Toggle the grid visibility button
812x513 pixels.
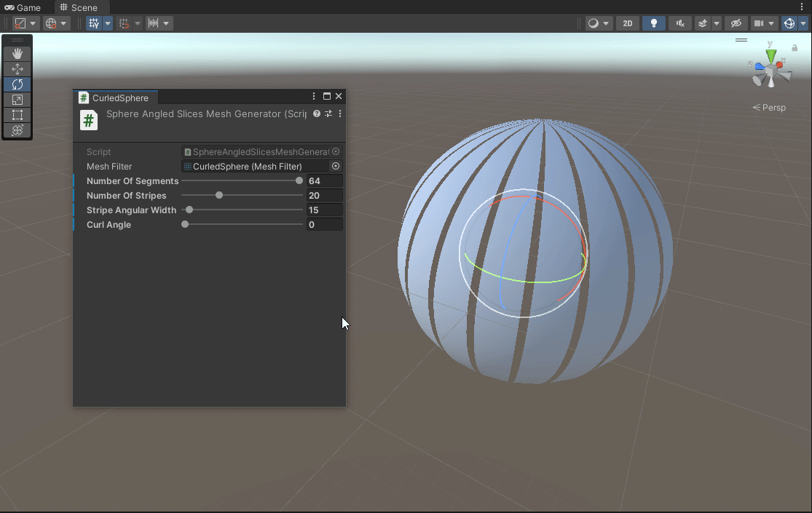(x=94, y=23)
